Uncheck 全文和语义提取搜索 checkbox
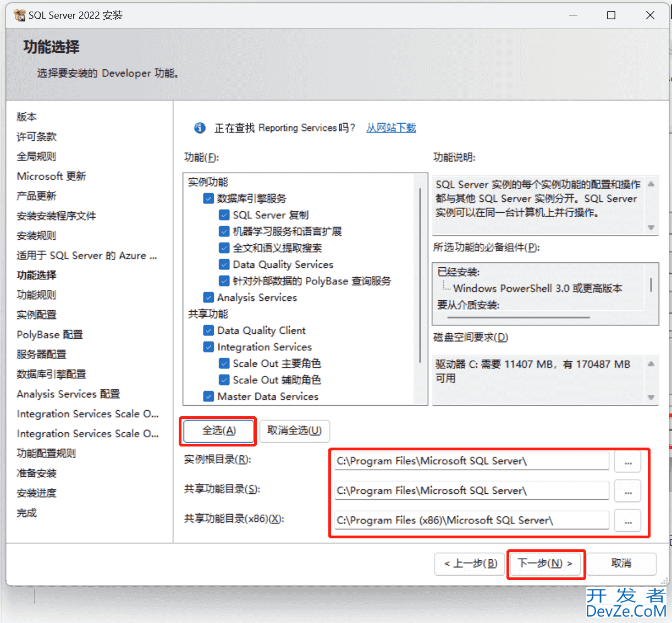The width and height of the screenshot is (672, 623). [x=224, y=248]
